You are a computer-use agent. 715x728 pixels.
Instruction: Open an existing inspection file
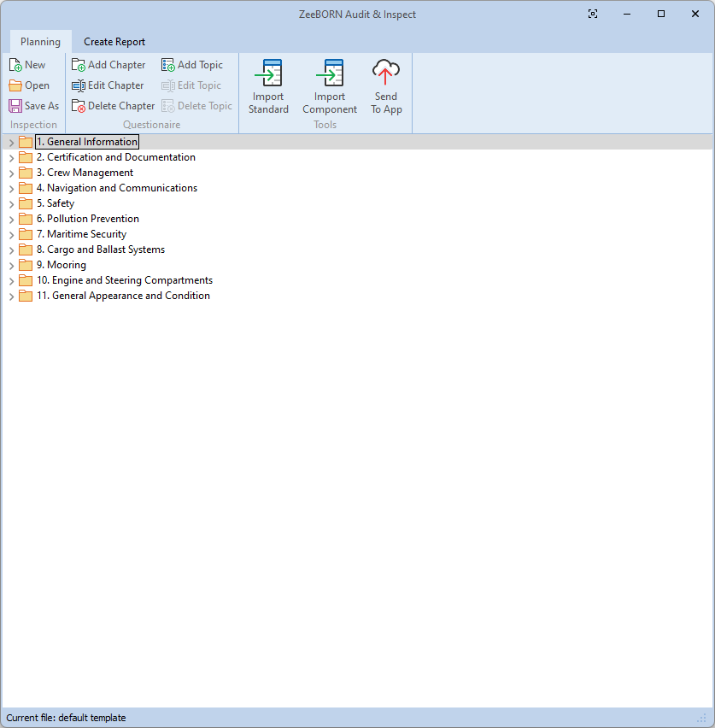[x=29, y=85]
